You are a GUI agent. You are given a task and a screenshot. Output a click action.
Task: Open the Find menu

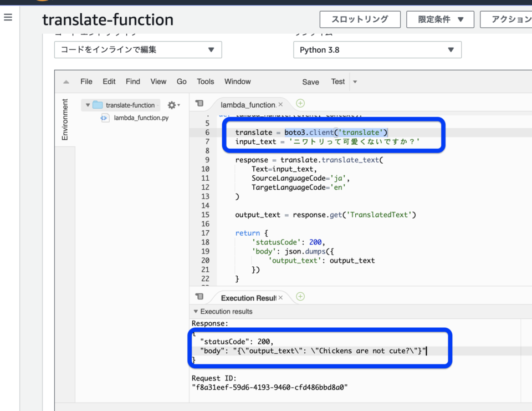(132, 82)
